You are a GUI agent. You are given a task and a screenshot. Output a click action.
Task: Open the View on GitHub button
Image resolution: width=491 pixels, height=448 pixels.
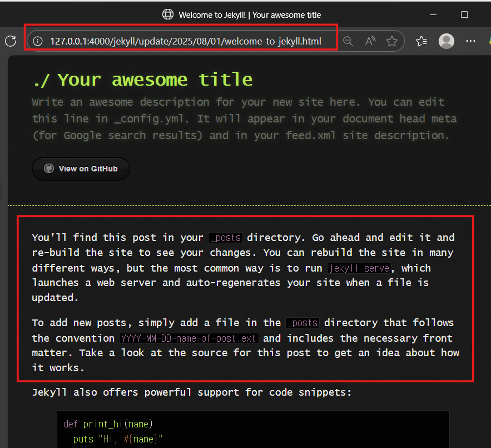pos(81,169)
